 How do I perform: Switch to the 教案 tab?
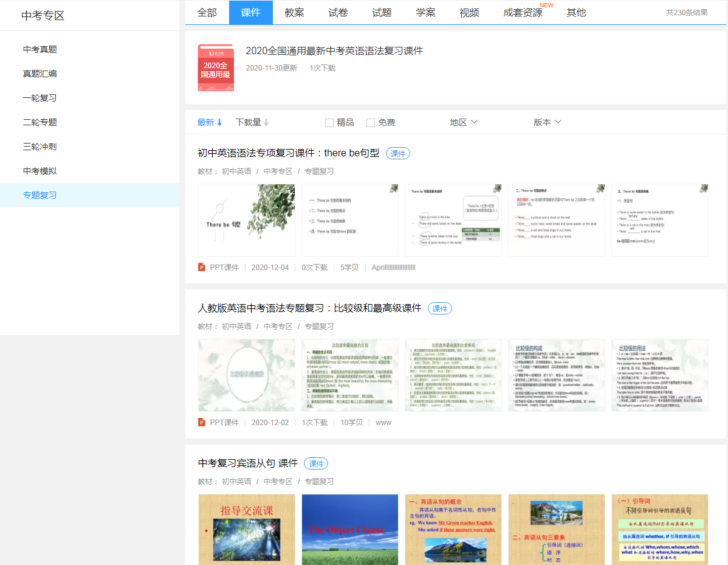pyautogui.click(x=294, y=12)
